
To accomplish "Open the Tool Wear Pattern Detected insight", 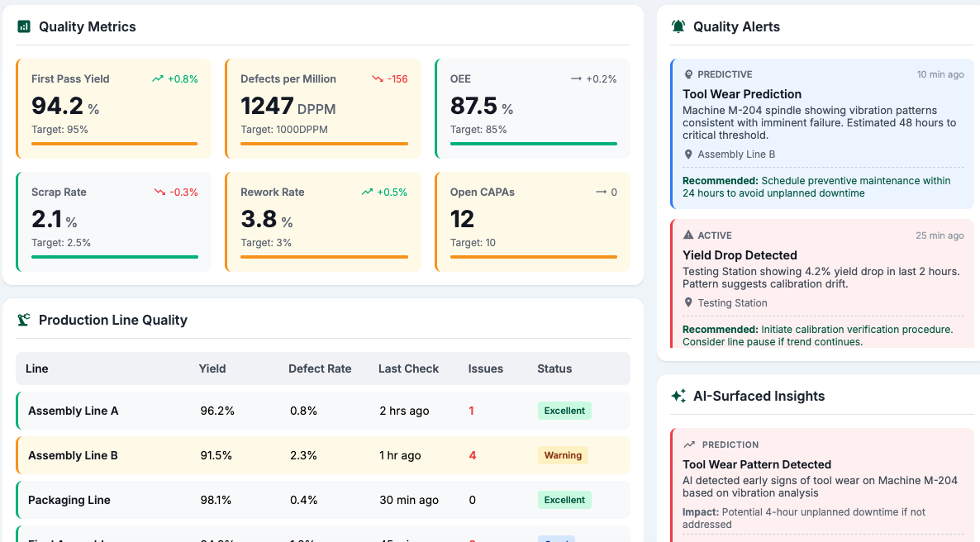I will coord(757,464).
